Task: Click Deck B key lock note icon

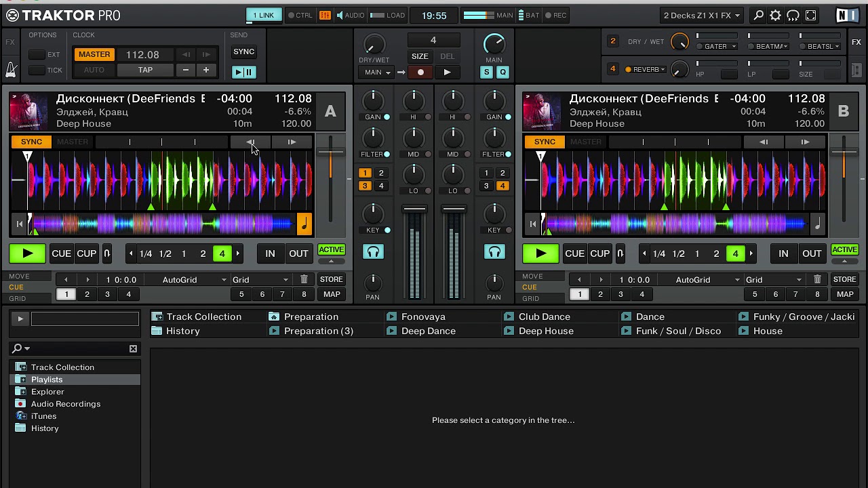Action: coord(817,224)
